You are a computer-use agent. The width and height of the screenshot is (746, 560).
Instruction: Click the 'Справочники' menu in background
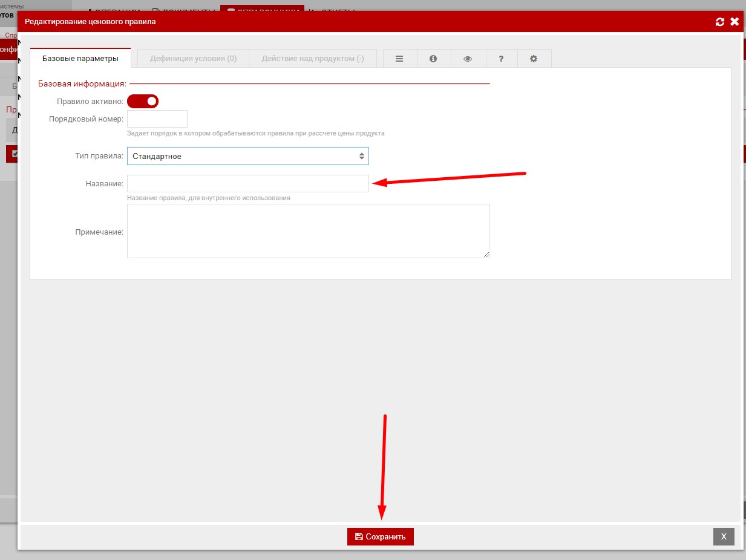(x=262, y=8)
